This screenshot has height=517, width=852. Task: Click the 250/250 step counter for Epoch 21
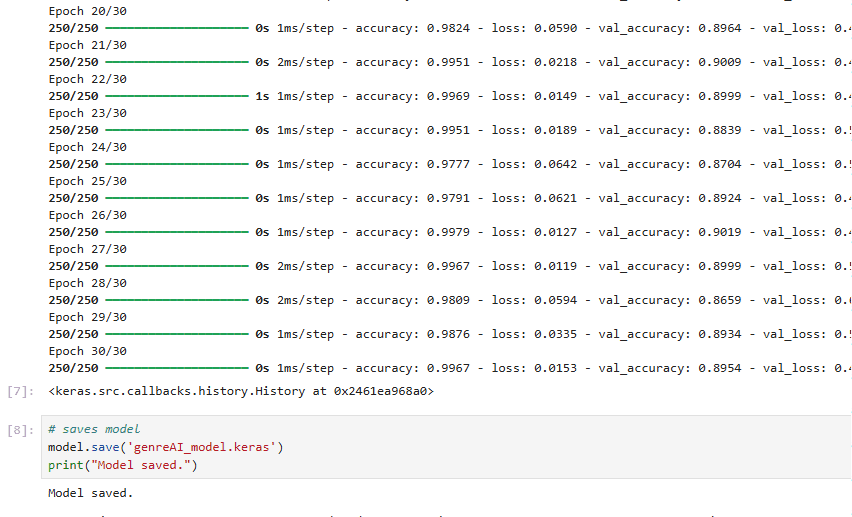(73, 62)
